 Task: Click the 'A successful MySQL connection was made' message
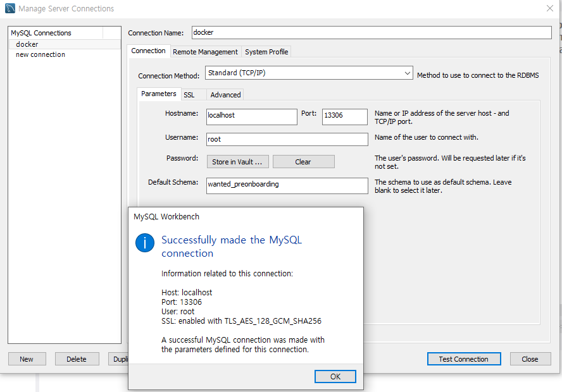pos(243,345)
